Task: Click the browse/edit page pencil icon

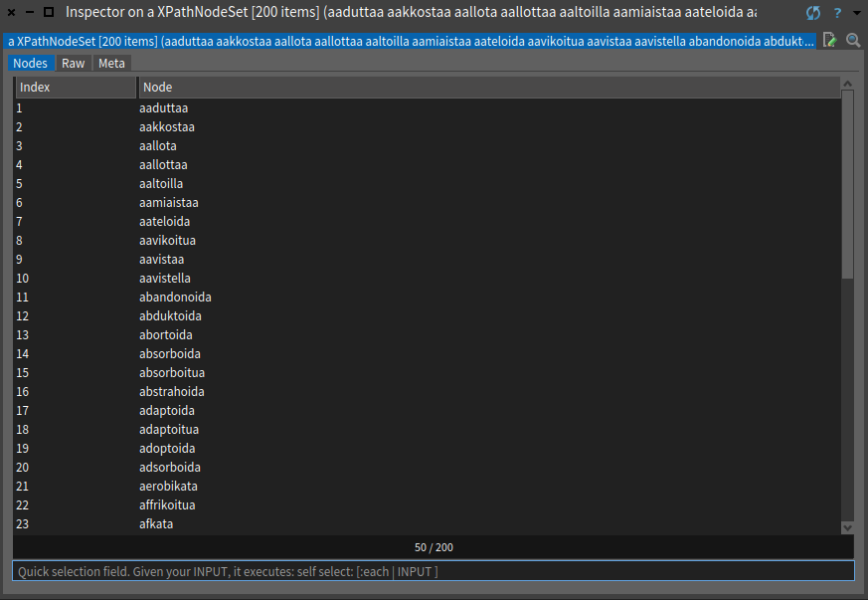Action: click(830, 41)
